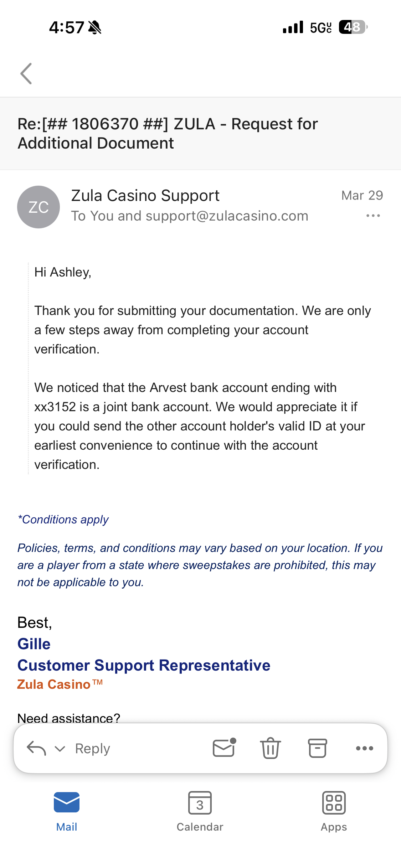Viewport: 401px width, 868px height.
Task: Tap the battery indicator in status bar
Action: [x=352, y=27]
